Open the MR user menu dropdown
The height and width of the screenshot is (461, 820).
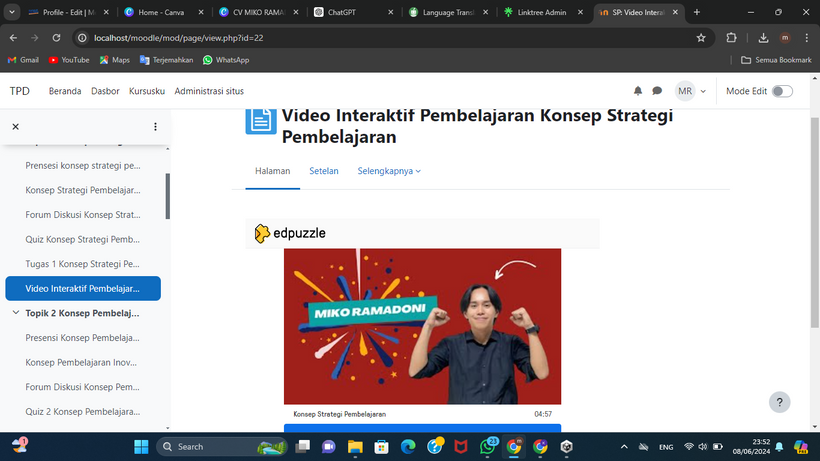690,91
